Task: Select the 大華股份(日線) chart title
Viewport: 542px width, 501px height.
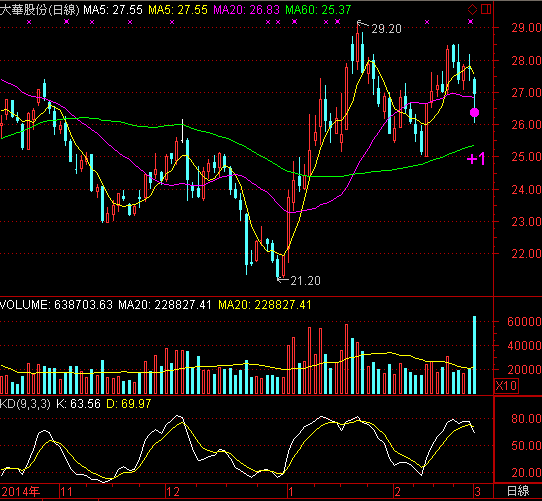Action: pyautogui.click(x=40, y=10)
